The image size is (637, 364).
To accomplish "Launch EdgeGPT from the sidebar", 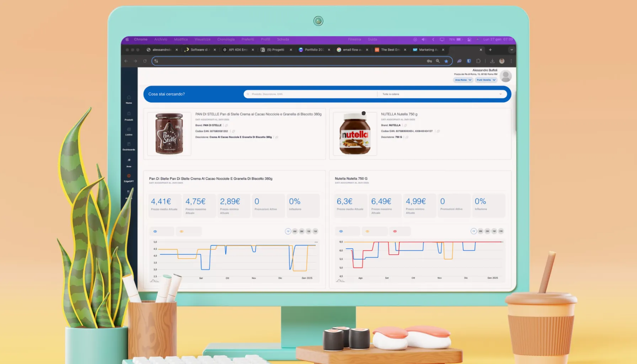I will click(x=129, y=178).
